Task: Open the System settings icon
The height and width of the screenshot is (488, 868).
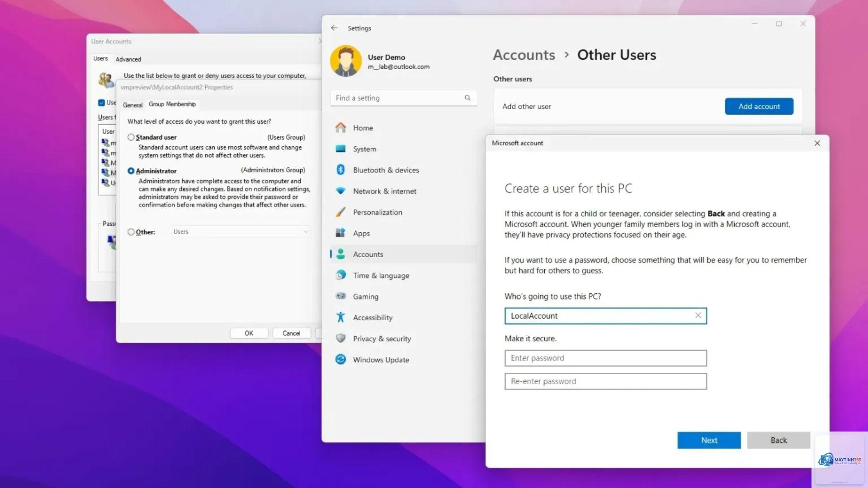Action: (x=341, y=149)
